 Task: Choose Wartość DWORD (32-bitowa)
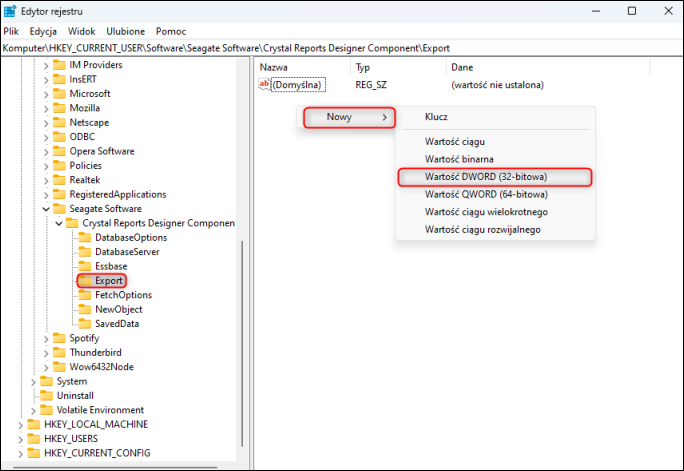click(x=495, y=177)
